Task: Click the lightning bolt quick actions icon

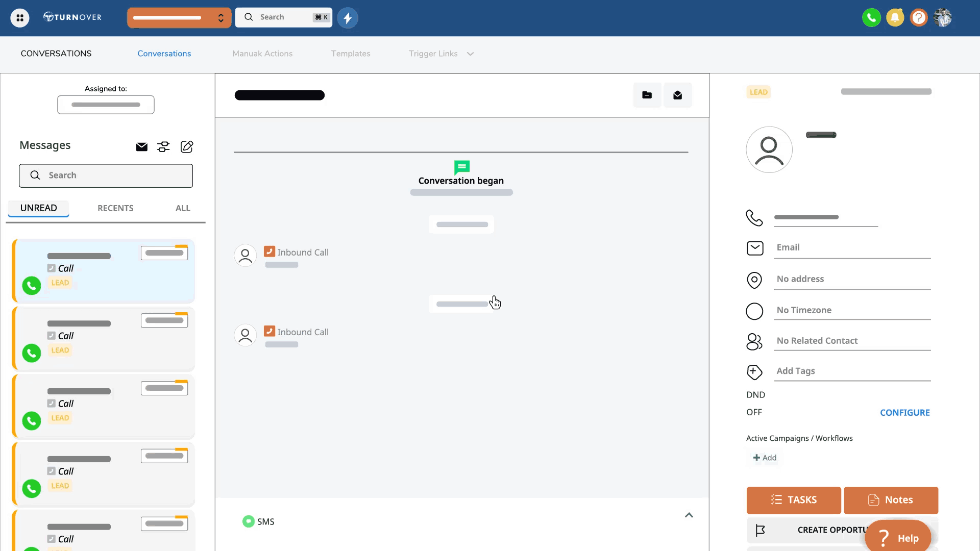Action: point(348,18)
